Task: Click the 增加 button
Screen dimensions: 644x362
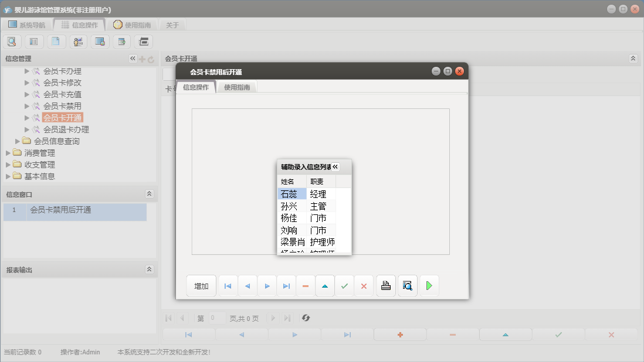Action: coord(201,286)
